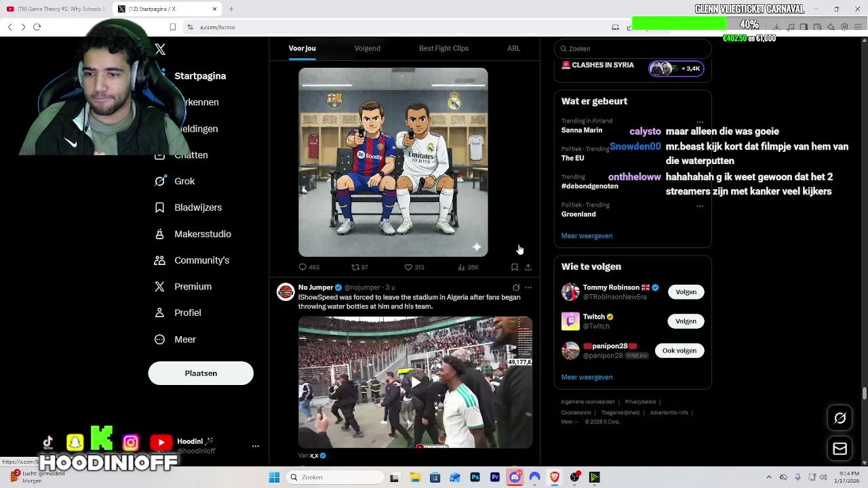Go back in the browser

9,27
